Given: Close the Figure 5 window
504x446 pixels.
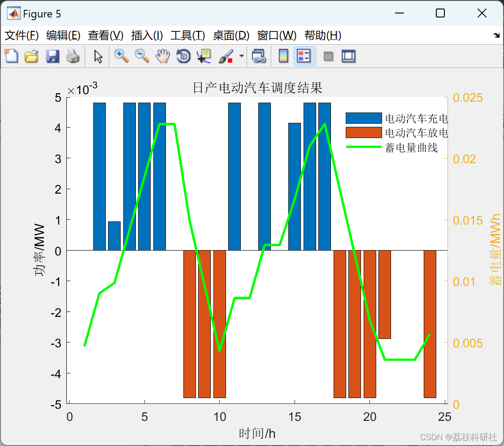Looking at the screenshot, I should 482,13.
